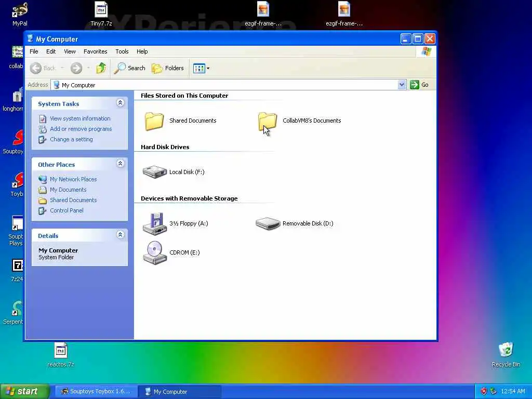Collapse the System Tasks panel
Screen dimensions: 532x399
coord(120,103)
